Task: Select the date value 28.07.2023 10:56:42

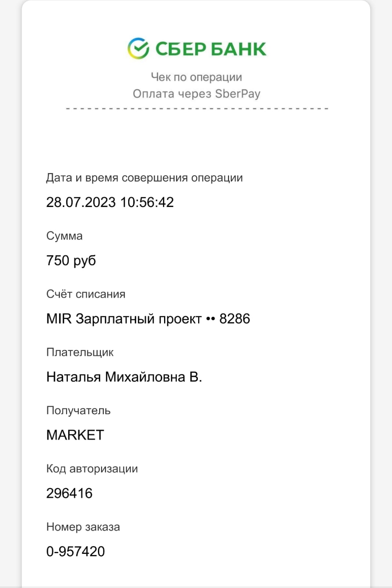Action: pyautogui.click(x=110, y=202)
